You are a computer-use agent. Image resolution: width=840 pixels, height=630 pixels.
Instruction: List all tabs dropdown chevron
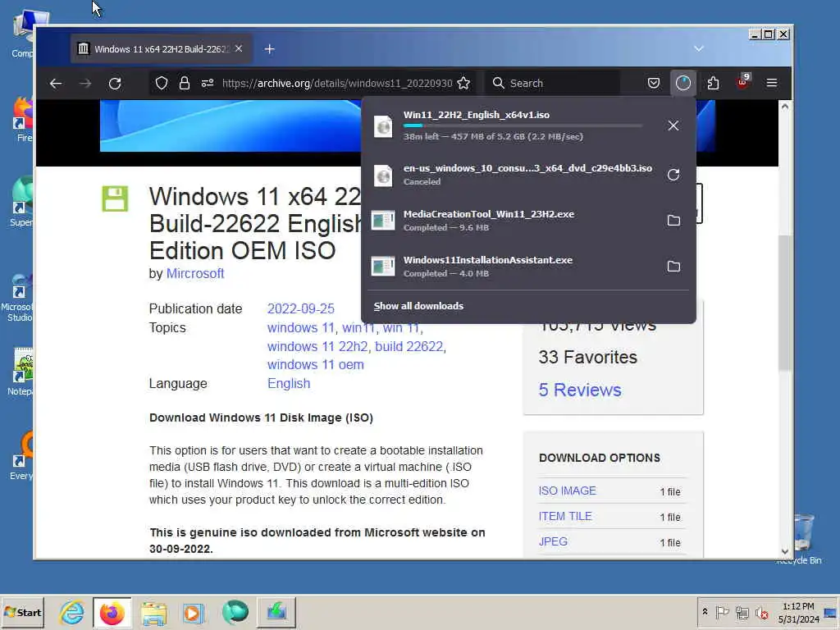699,48
